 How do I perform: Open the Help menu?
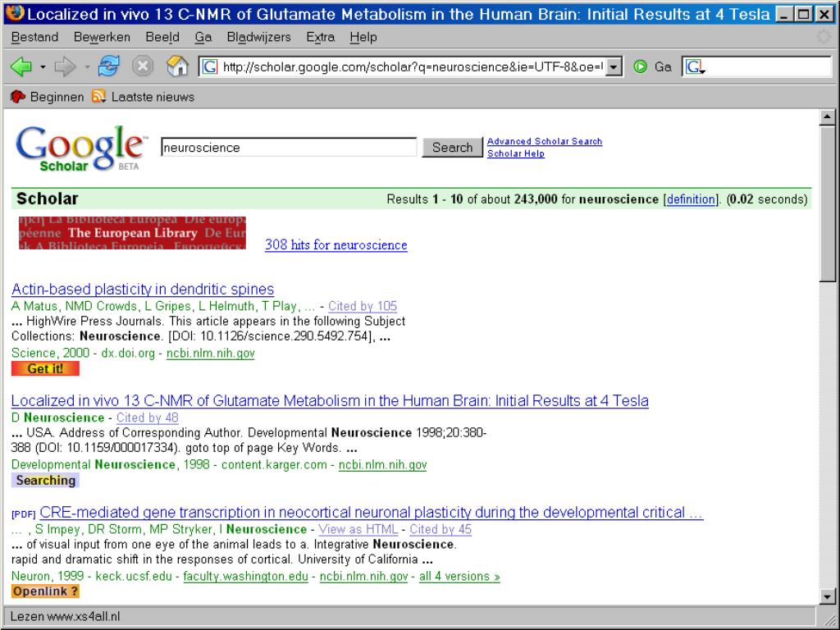[363, 37]
